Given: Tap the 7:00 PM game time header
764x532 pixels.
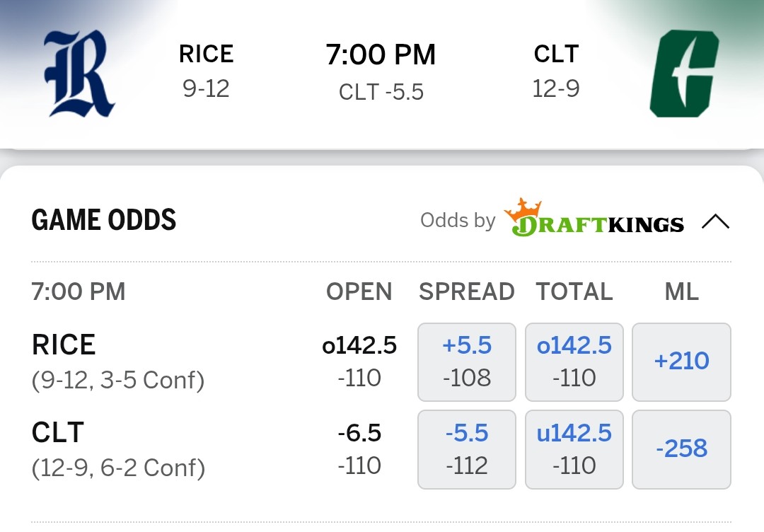Looking at the screenshot, I should click(381, 55).
